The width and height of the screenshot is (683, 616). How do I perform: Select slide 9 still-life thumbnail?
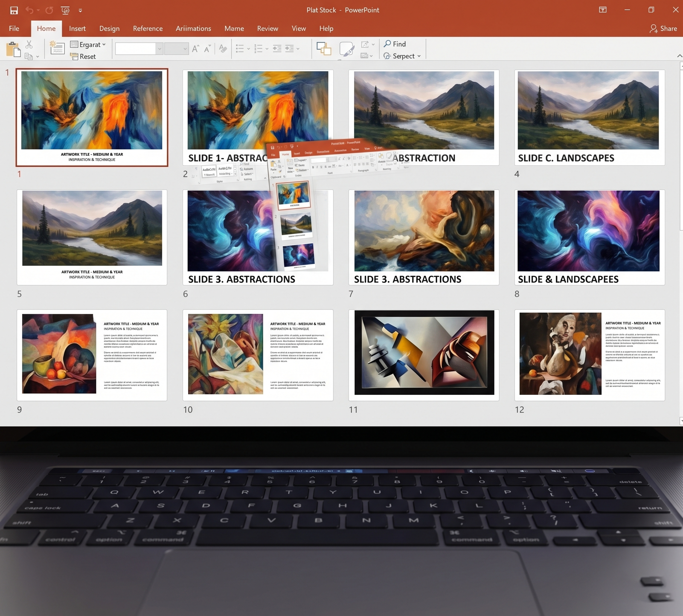(x=92, y=355)
